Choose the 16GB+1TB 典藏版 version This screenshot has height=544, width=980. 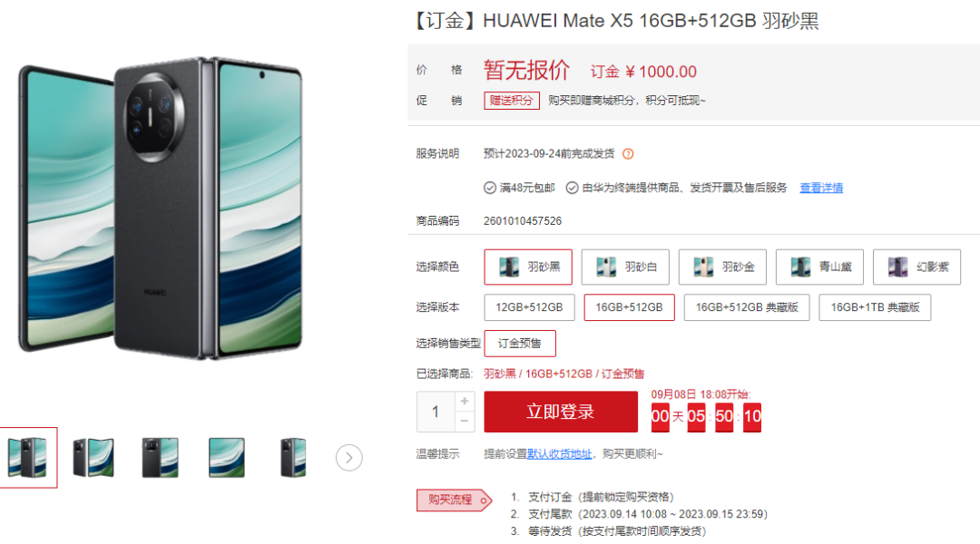click(x=875, y=307)
